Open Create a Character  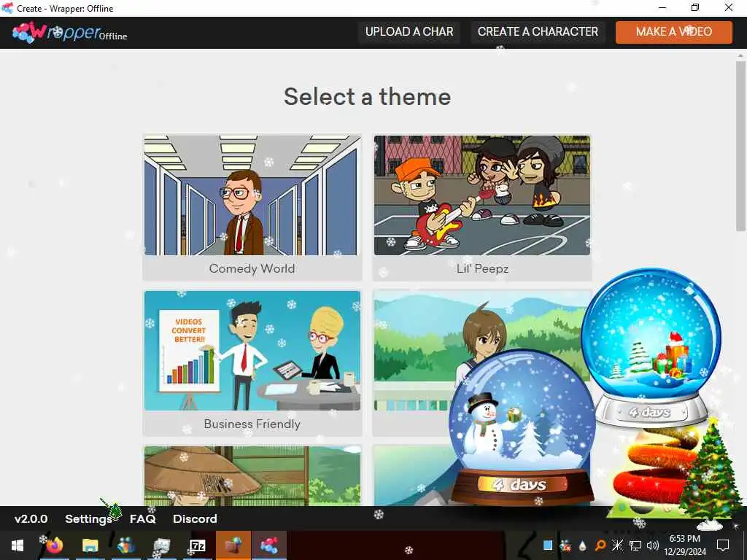(538, 32)
